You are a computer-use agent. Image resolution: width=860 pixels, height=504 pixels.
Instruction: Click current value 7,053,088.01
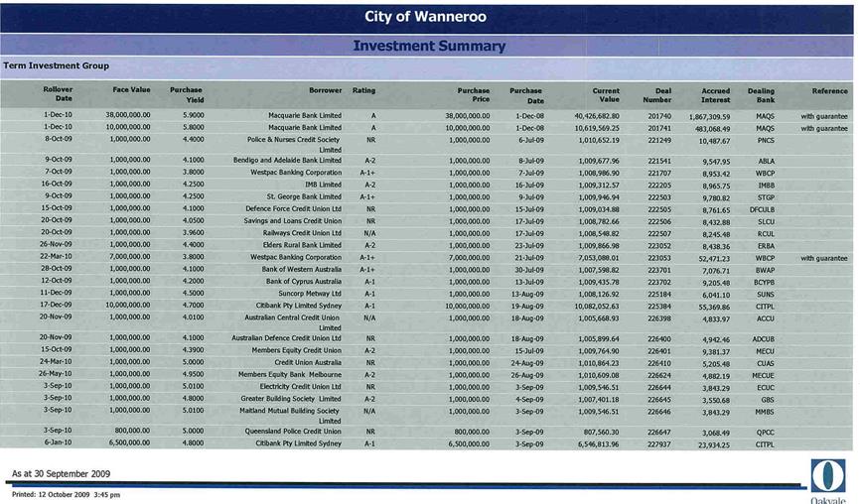[599, 258]
